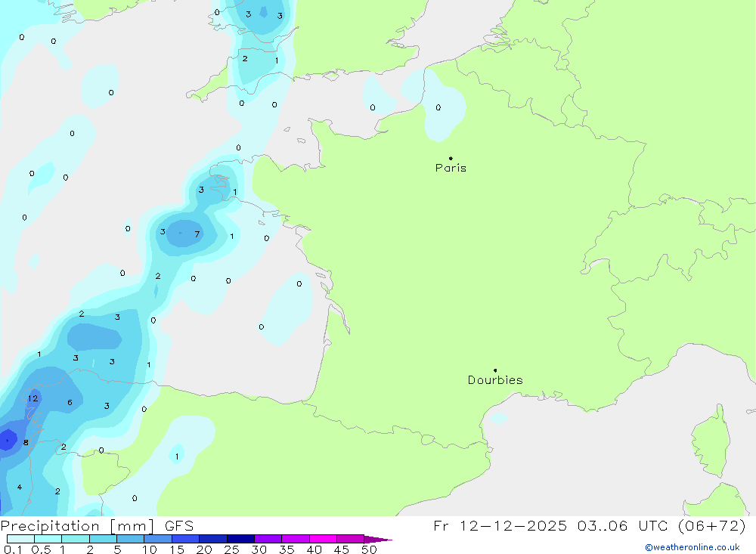The image size is (756, 554).
Task: Click the Dourbies city label
Action: 495,380
